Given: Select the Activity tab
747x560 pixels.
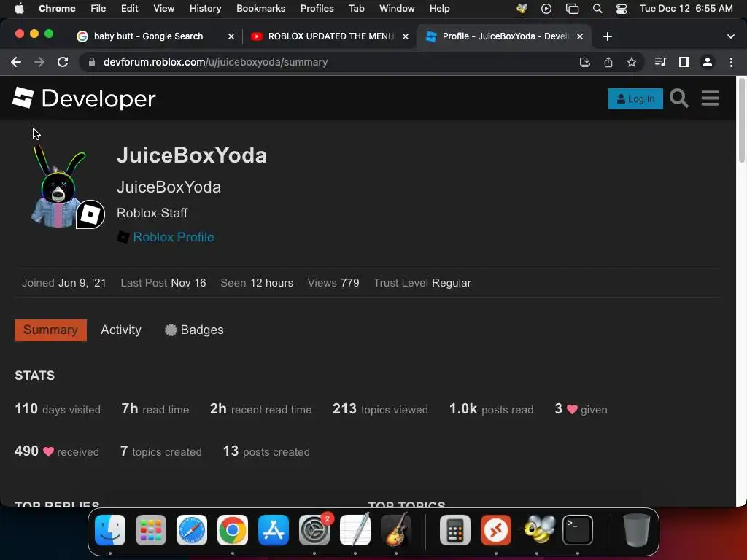Looking at the screenshot, I should click(121, 330).
